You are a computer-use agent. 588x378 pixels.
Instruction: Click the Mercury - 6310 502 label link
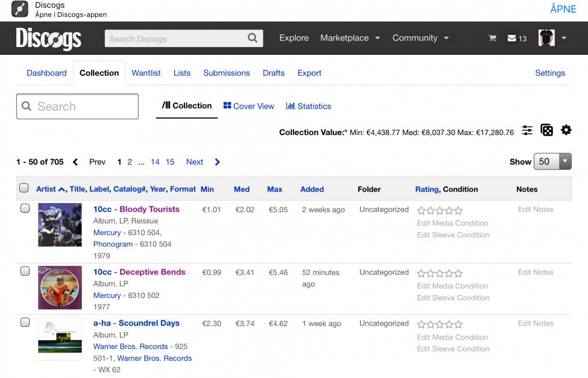107,295
